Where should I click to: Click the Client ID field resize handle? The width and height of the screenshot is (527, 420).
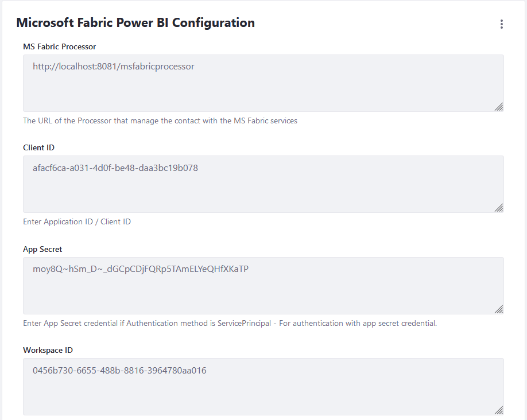(x=499, y=208)
